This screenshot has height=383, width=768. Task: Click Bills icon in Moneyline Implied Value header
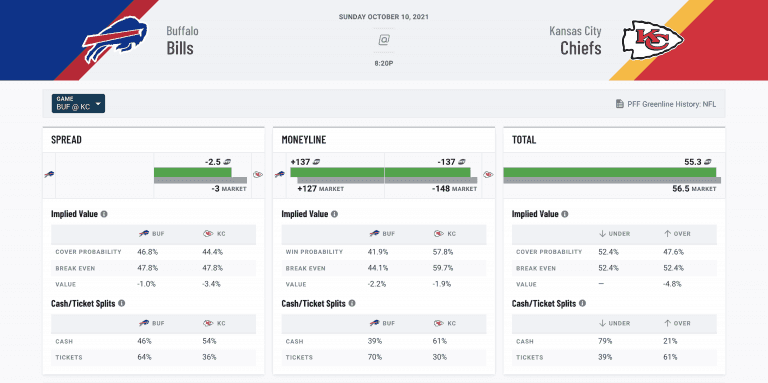(x=374, y=234)
